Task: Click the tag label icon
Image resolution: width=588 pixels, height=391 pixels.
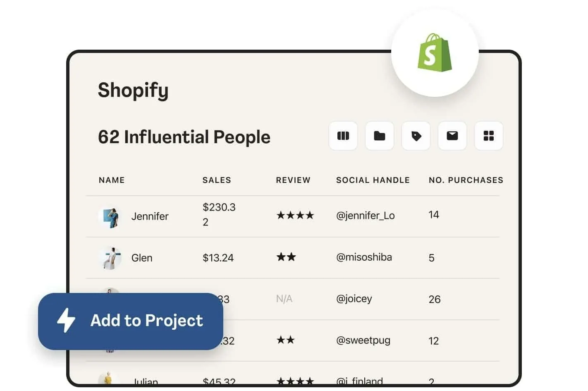Action: click(416, 136)
